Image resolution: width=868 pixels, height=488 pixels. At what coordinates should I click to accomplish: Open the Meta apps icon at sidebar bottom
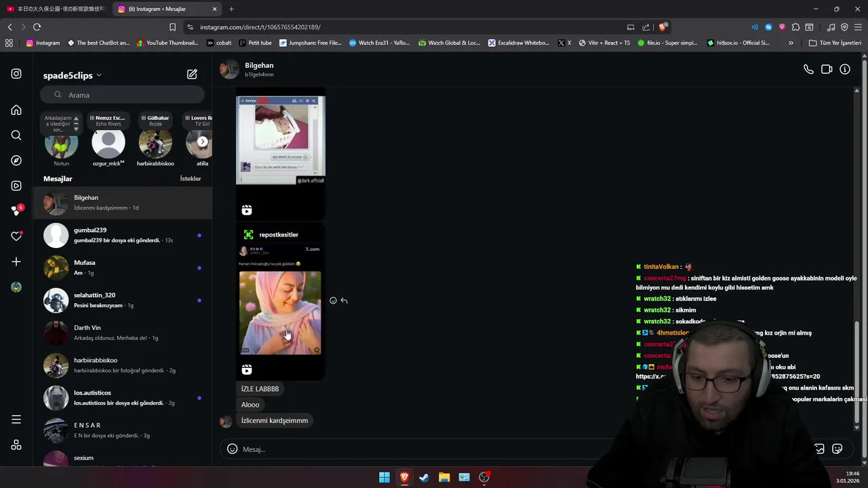coord(16,445)
